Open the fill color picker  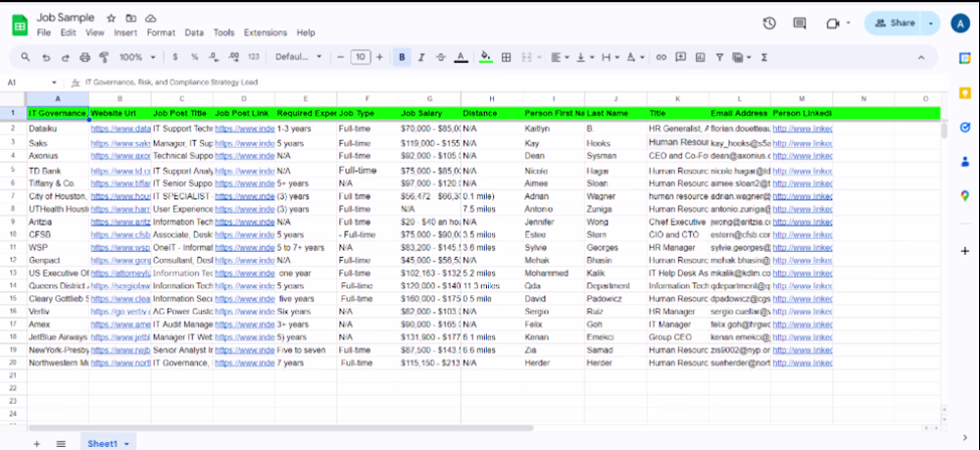[x=486, y=57]
